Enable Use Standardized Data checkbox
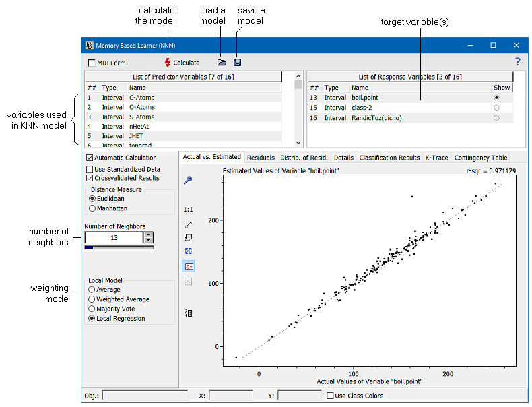The height and width of the screenshot is (407, 532). coord(90,169)
